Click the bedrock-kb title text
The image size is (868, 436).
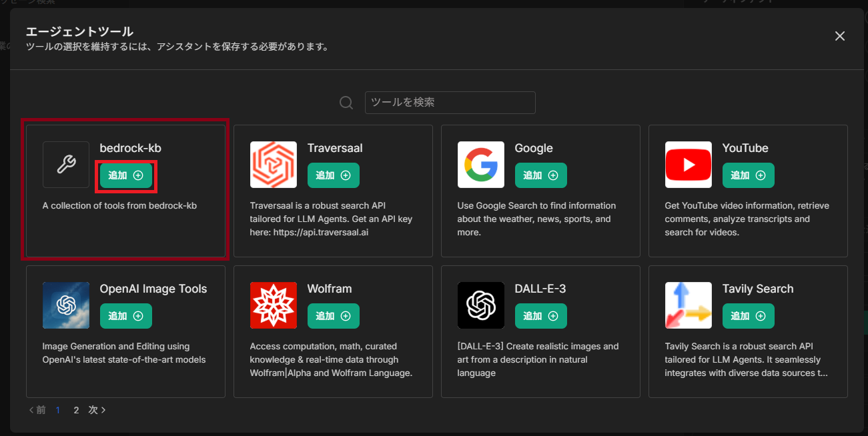pyautogui.click(x=131, y=148)
